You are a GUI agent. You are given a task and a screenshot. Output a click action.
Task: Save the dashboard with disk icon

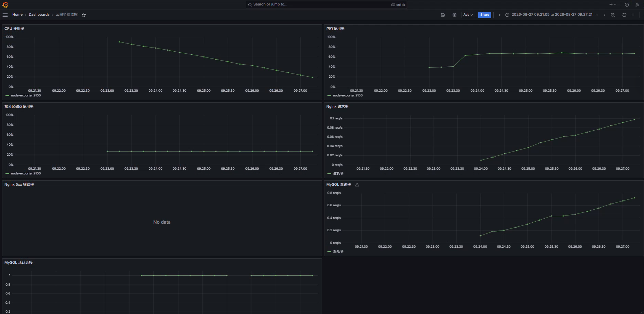point(443,15)
